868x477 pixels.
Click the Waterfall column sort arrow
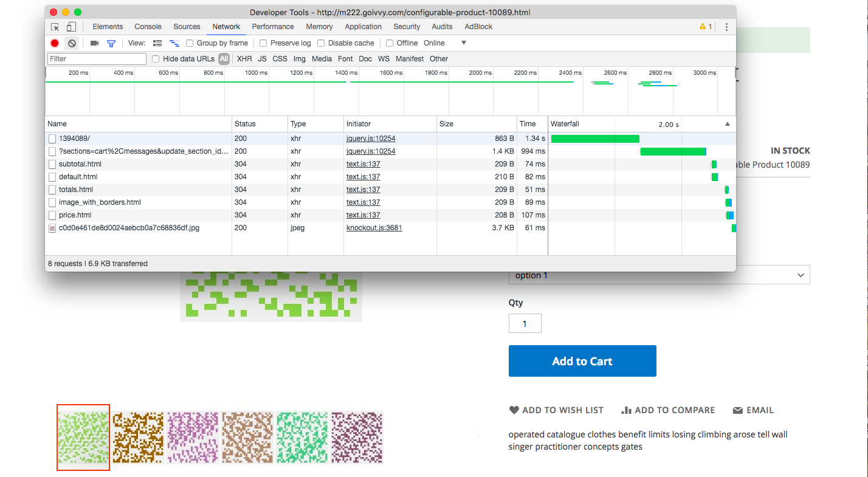[728, 124]
